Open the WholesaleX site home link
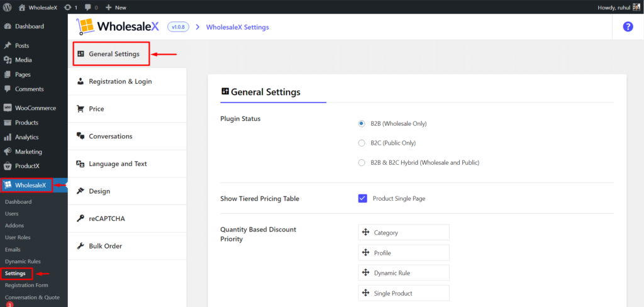 pos(40,8)
